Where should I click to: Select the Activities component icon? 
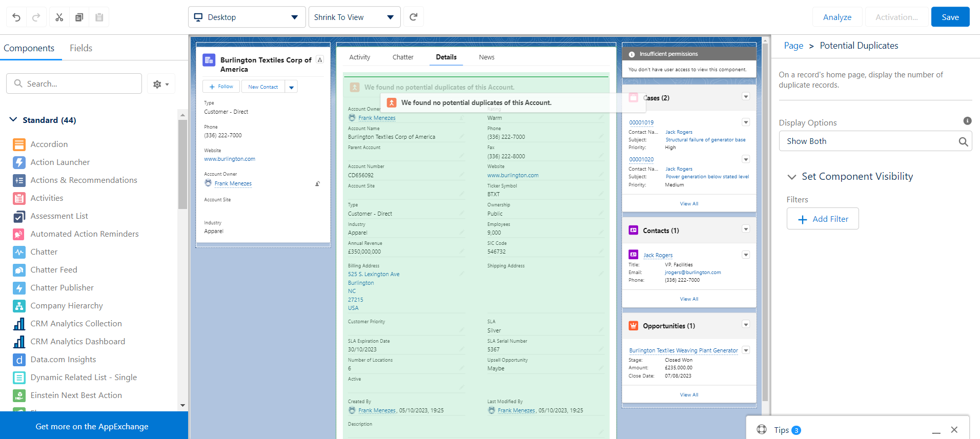click(19, 198)
